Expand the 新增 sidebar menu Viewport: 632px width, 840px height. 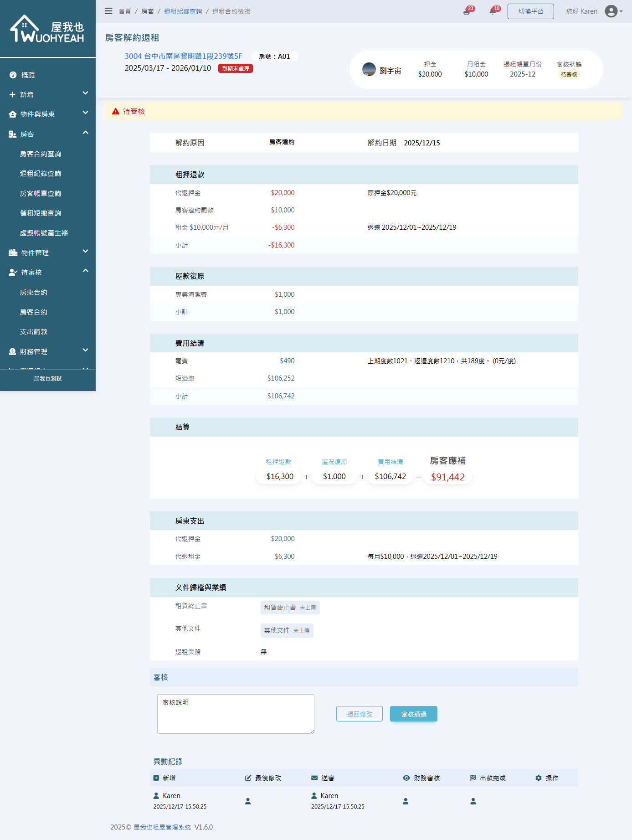click(47, 94)
